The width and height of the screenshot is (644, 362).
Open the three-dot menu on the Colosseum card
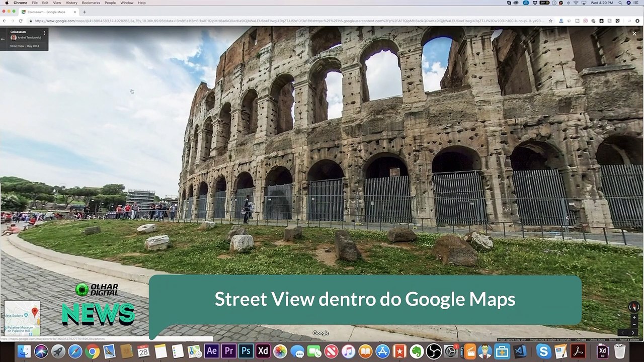point(44,33)
